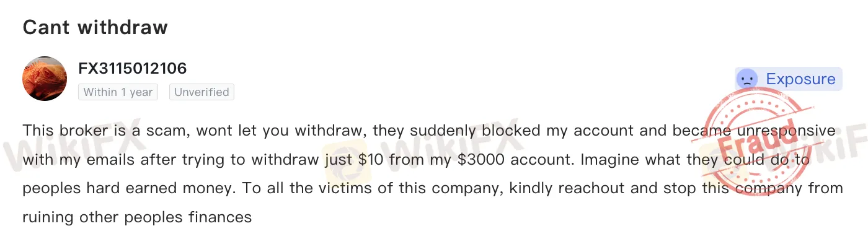Click the line starting "This broker is a scam"
The image size is (868, 239).
[x=429, y=131]
